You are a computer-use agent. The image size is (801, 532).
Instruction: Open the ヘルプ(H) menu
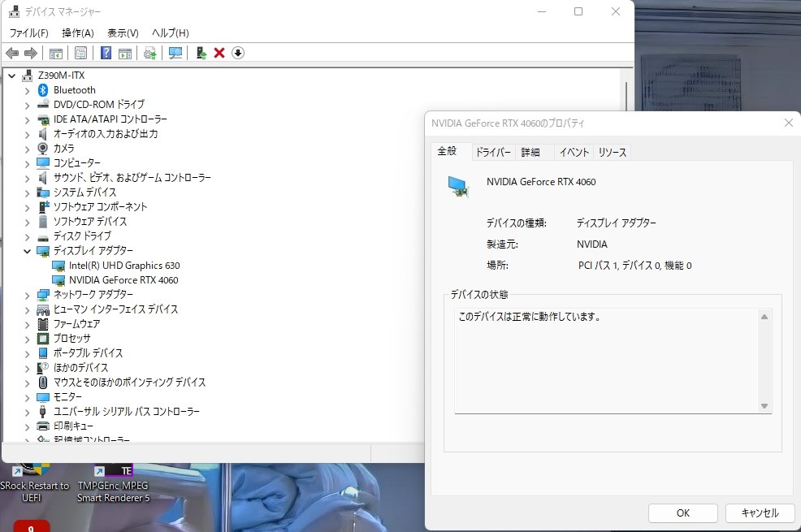[x=170, y=33]
